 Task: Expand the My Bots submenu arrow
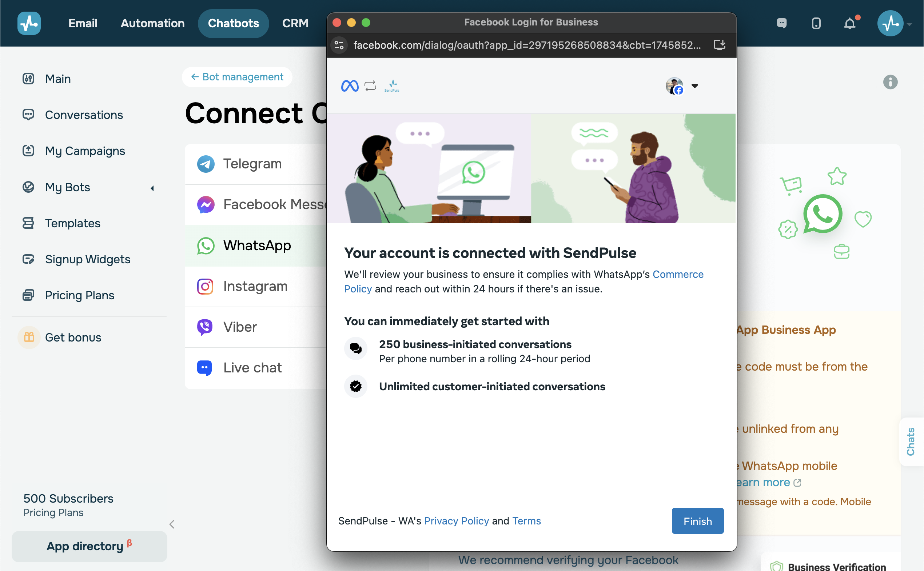(x=152, y=188)
